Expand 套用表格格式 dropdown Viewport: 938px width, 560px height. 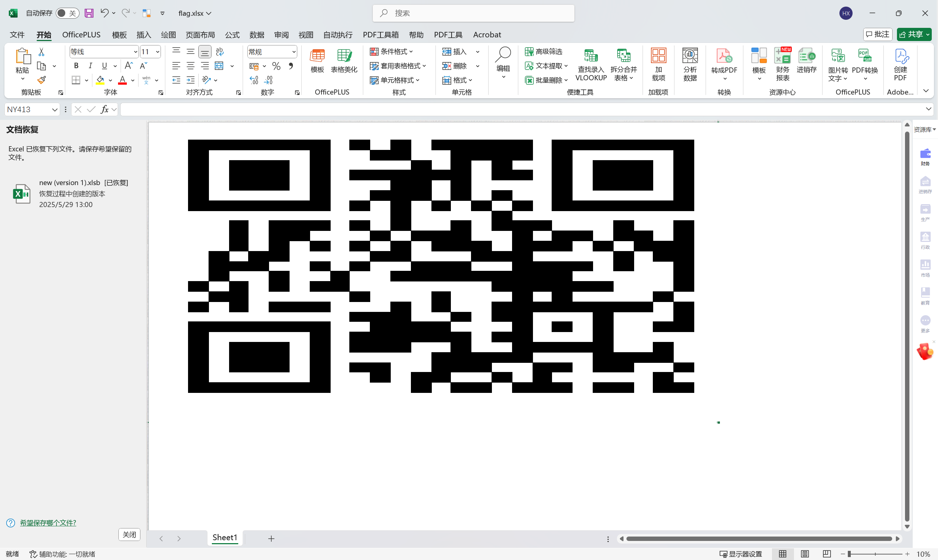(x=398, y=66)
